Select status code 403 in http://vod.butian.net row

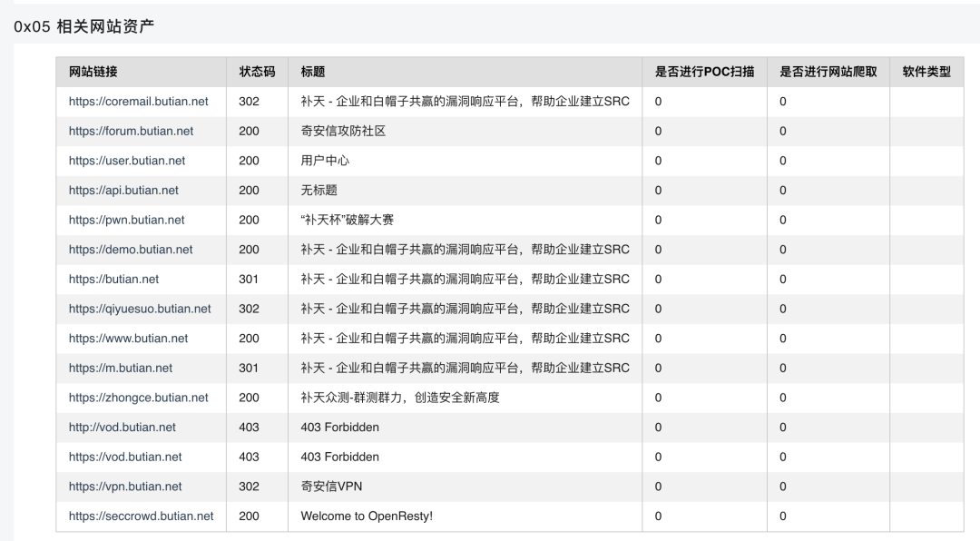pos(249,428)
